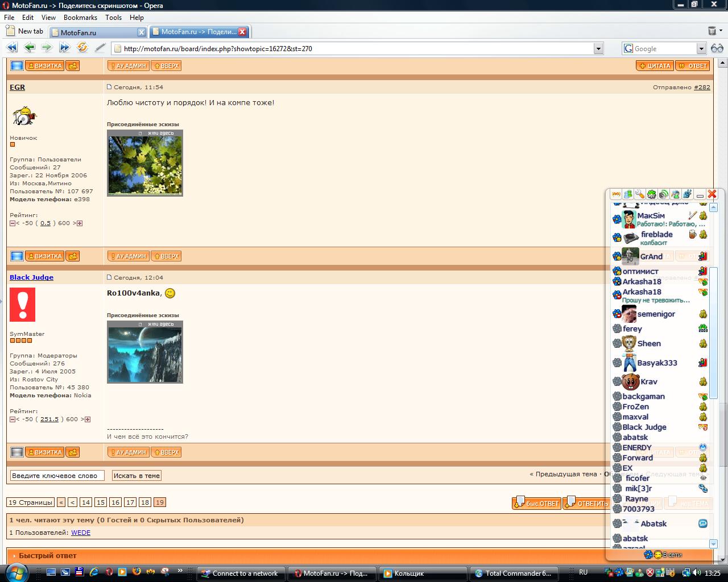Increase EGR's rating with the plus icon
728x582 pixels.
(x=80, y=223)
